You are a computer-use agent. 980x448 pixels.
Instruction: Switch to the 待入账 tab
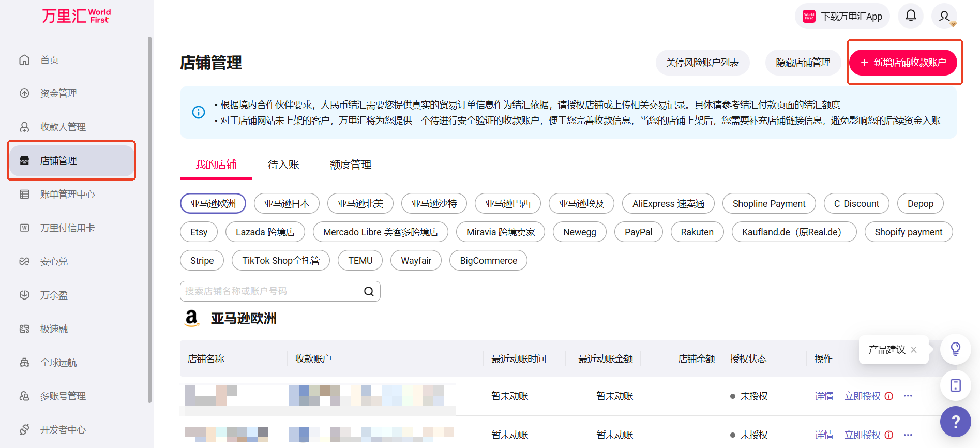point(283,165)
